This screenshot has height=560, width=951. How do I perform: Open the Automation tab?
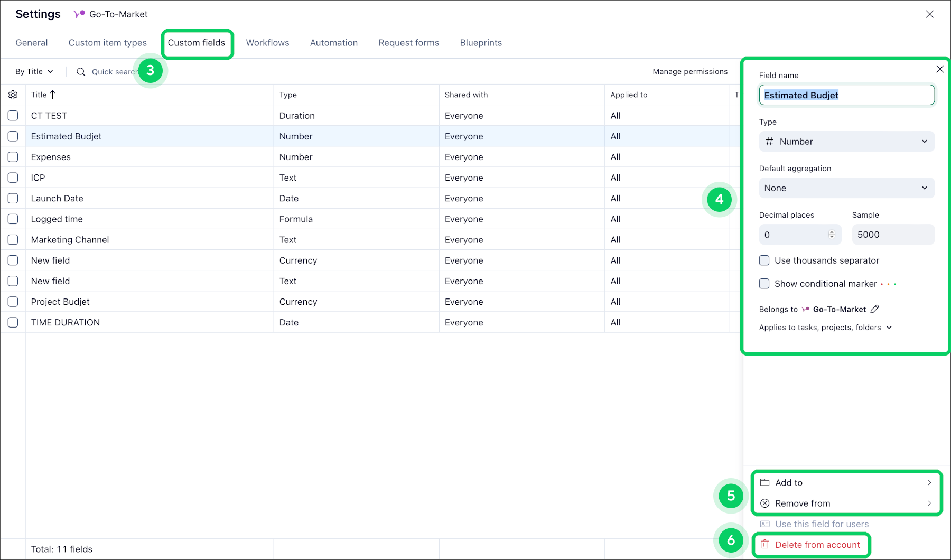coord(333,43)
